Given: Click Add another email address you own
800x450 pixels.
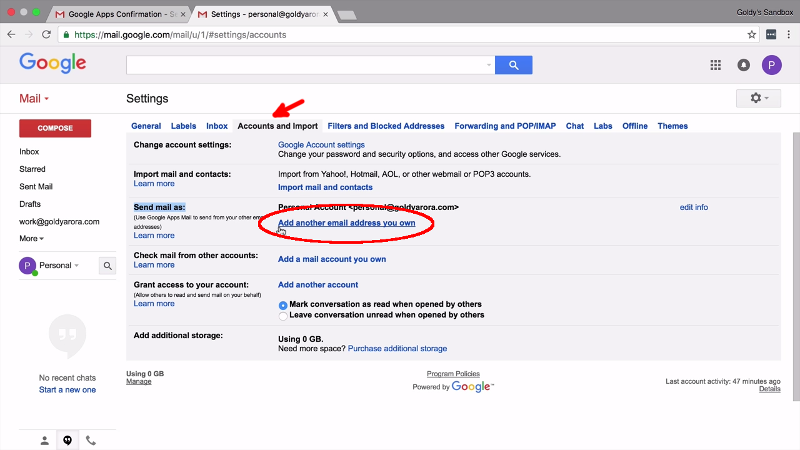Looking at the screenshot, I should [346, 223].
